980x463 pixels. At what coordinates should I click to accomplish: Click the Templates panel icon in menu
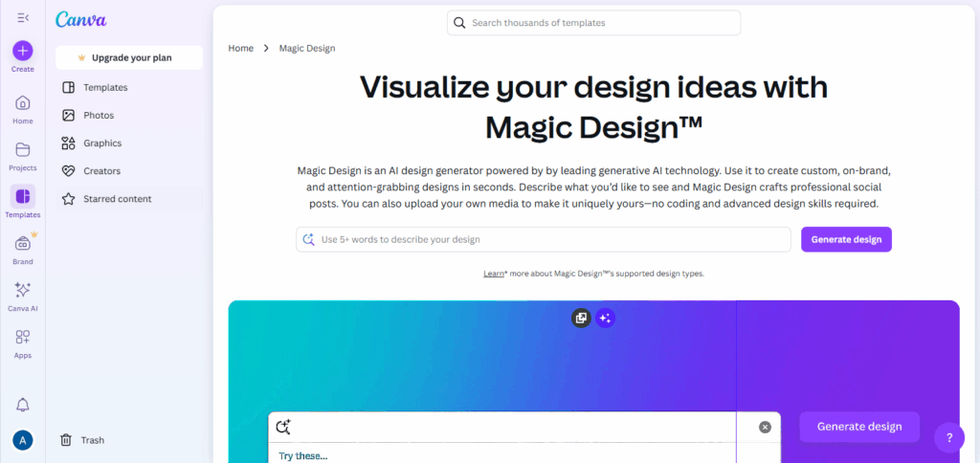pos(68,87)
